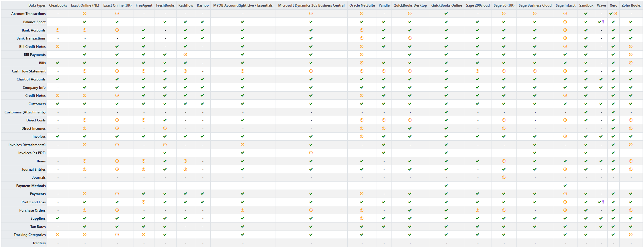The height and width of the screenshot is (248, 644).
Task: Click Payments clock under Sage Intacct
Action: click(x=565, y=194)
